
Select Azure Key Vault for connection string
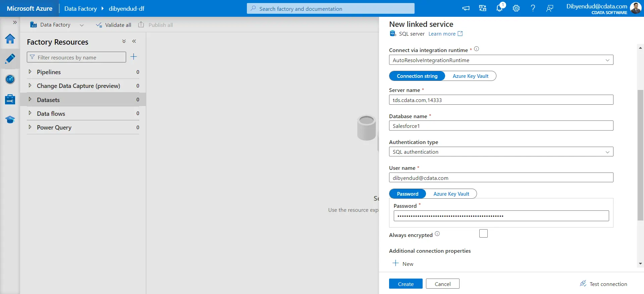tap(471, 76)
